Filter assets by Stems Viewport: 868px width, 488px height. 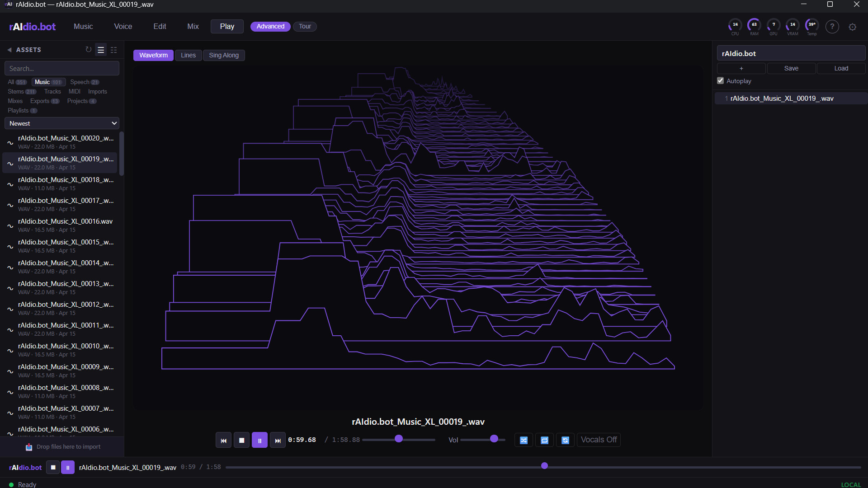[x=22, y=91]
